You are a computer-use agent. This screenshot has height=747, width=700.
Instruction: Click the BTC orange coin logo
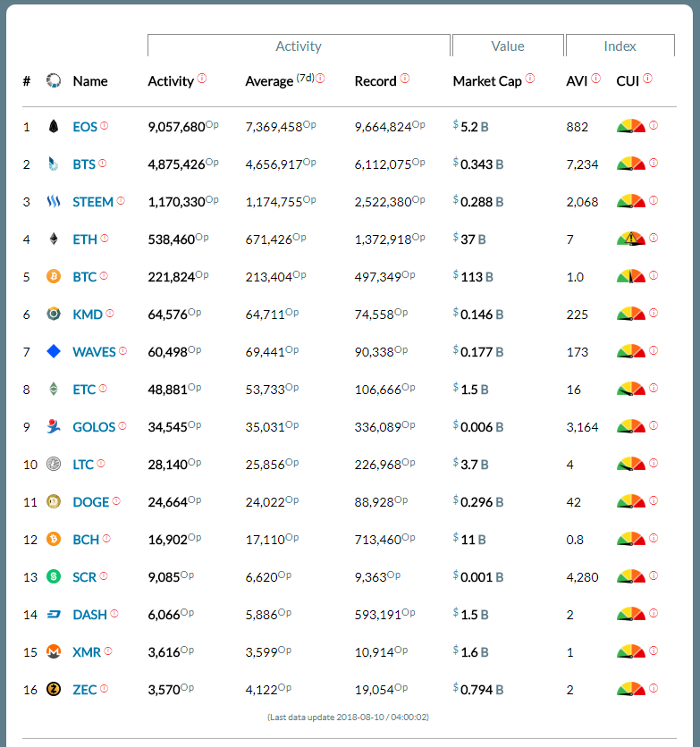click(54, 276)
